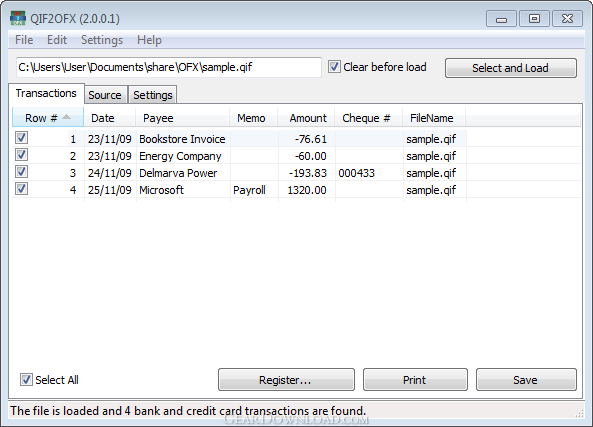Open the File menu
Viewport: 593px width, 427px height.
pos(24,40)
